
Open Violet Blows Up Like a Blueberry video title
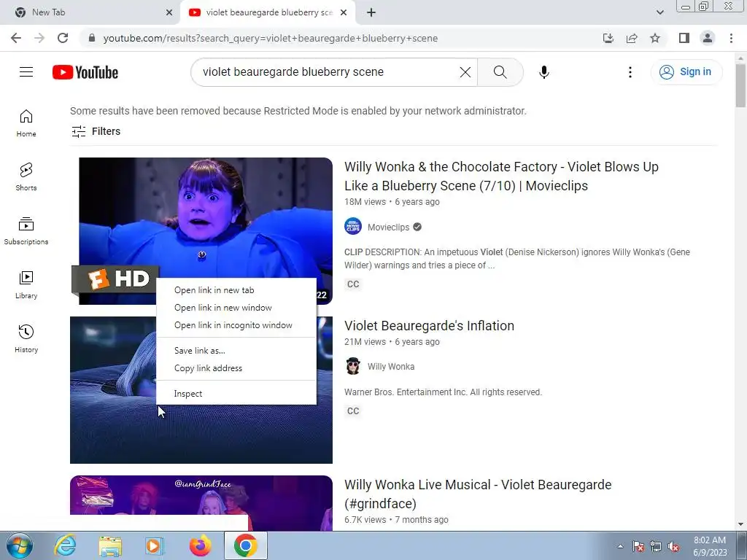[x=501, y=176]
